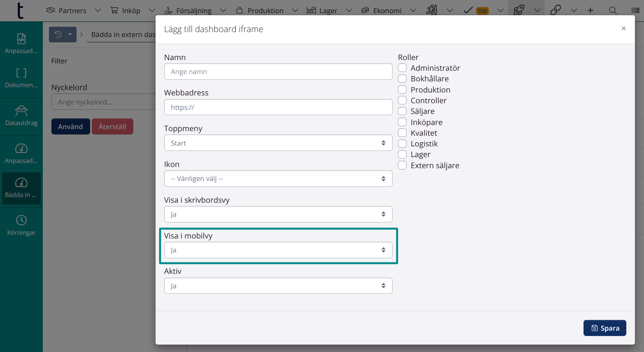Click the search magnifier icon
Image resolution: width=644 pixels, height=352 pixels.
click(x=613, y=10)
